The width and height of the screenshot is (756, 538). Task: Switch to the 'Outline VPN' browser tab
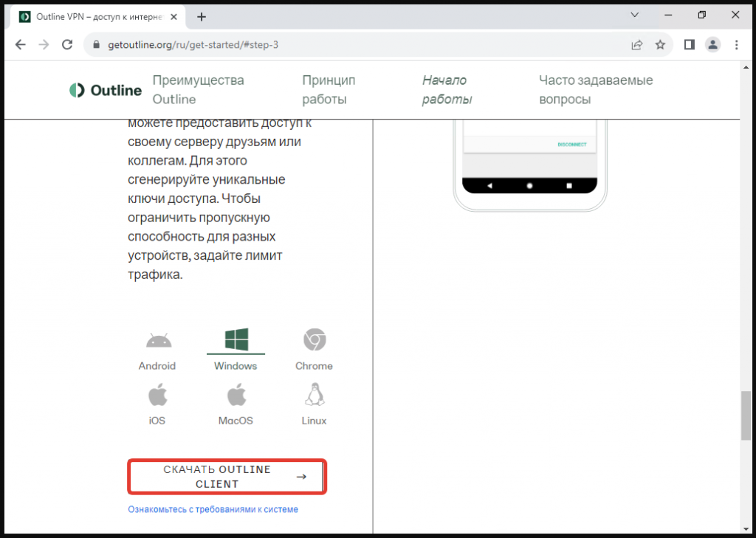[x=96, y=15]
